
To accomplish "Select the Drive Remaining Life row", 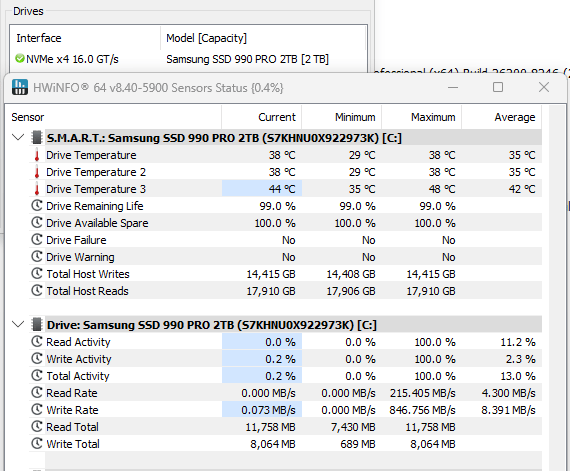I will point(285,206).
